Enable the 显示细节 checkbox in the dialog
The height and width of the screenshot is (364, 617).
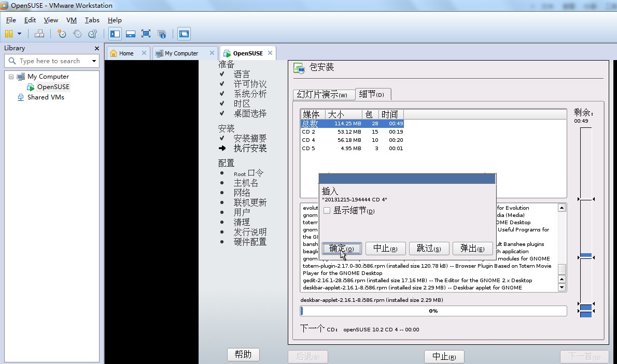click(x=327, y=211)
